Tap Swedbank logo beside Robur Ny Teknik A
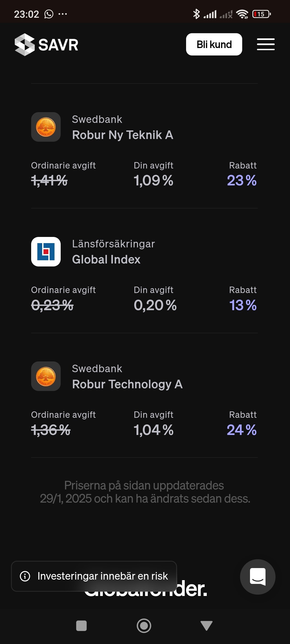Viewport: 290px width, 644px height. click(46, 127)
